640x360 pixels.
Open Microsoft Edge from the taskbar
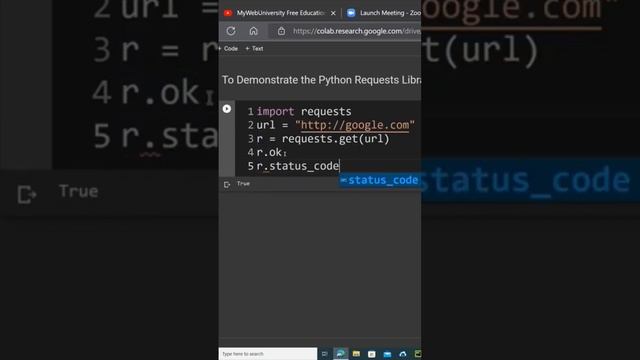(340, 354)
